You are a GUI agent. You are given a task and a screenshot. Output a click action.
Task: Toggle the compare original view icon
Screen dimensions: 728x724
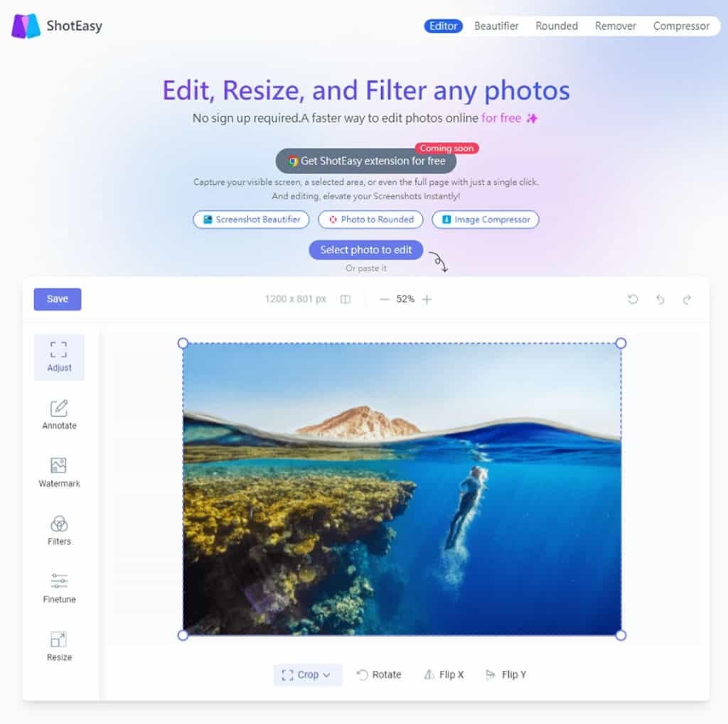(x=346, y=299)
